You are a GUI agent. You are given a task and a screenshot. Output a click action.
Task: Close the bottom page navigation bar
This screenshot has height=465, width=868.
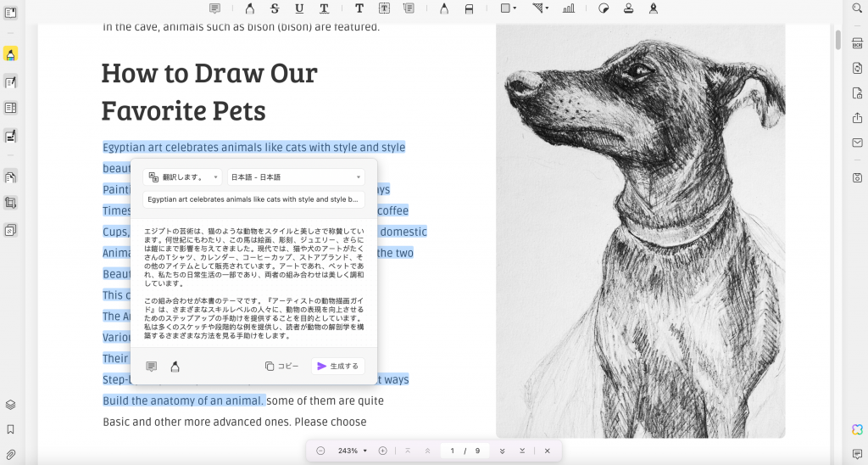pos(547,451)
